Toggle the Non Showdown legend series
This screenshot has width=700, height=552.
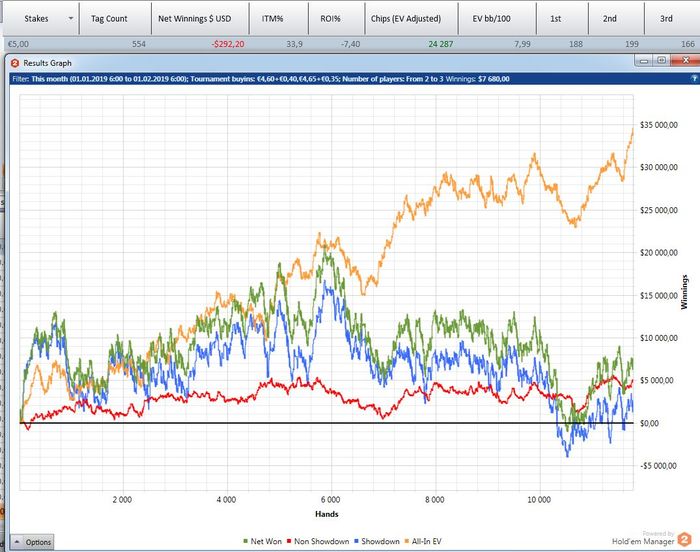317,541
